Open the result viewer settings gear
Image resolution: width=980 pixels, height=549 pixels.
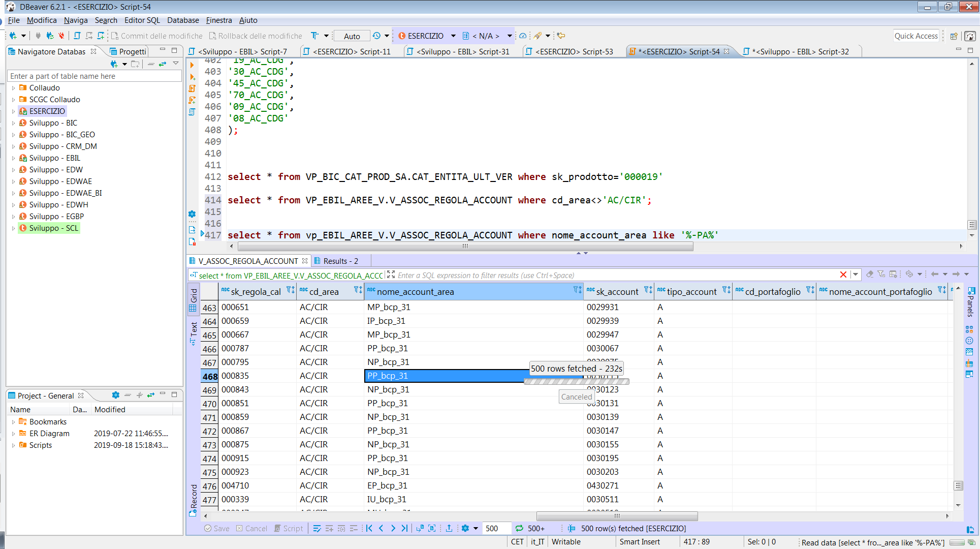click(x=466, y=528)
